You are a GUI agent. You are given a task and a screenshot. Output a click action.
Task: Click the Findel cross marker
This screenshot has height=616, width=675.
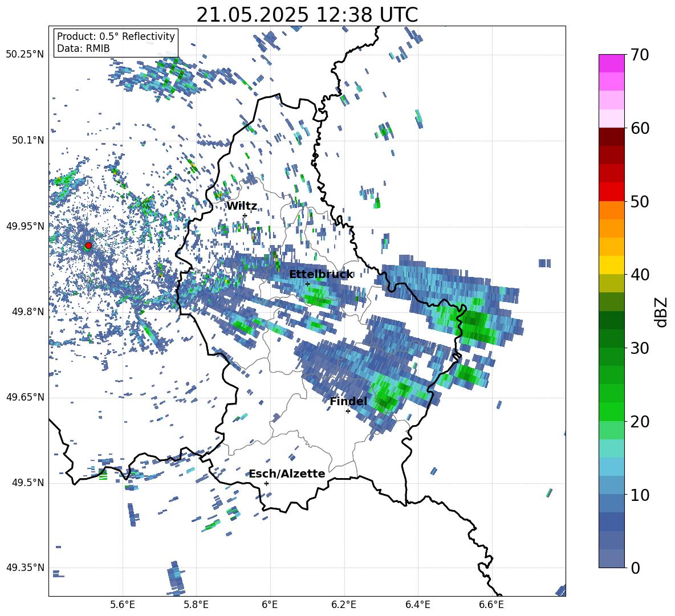[x=348, y=411]
